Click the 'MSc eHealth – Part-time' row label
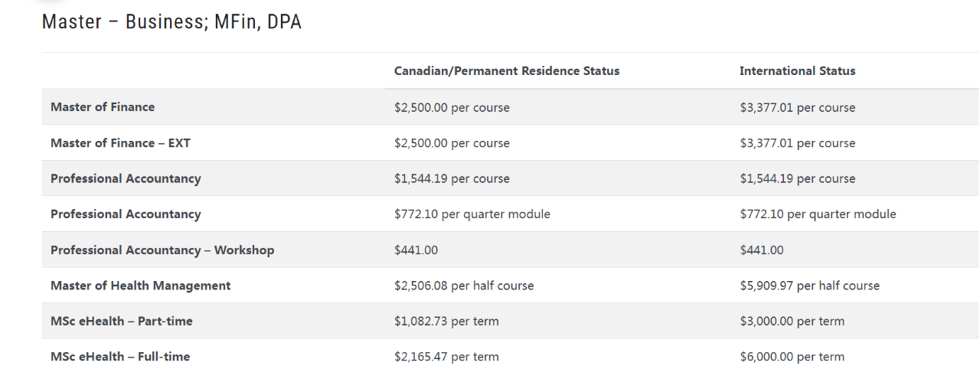Viewport: 980px width, 379px height. [x=122, y=322]
